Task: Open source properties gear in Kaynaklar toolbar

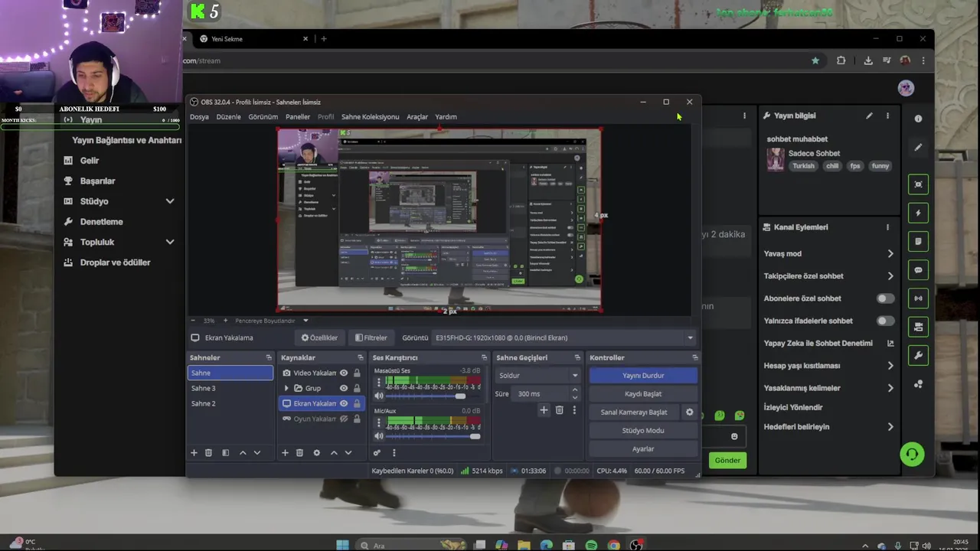Action: point(316,453)
